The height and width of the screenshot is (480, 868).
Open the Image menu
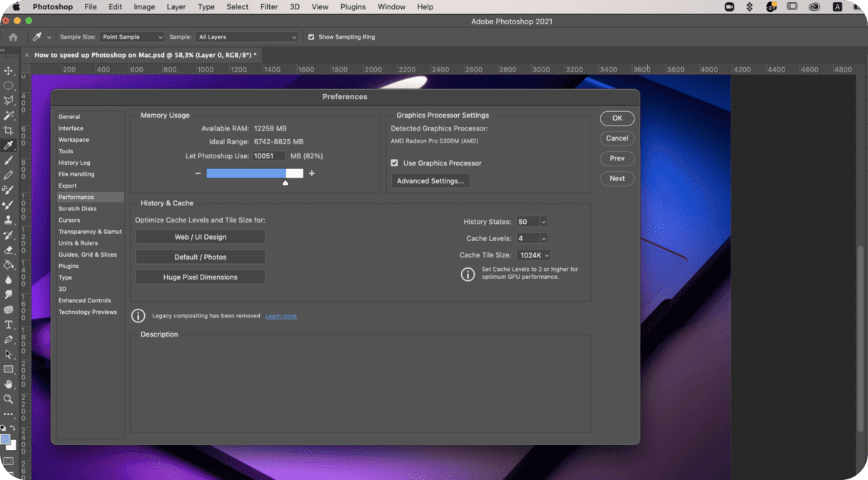coord(144,7)
